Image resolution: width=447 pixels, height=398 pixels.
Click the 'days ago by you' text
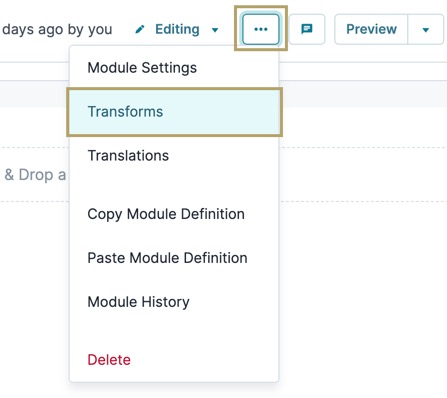[57, 30]
